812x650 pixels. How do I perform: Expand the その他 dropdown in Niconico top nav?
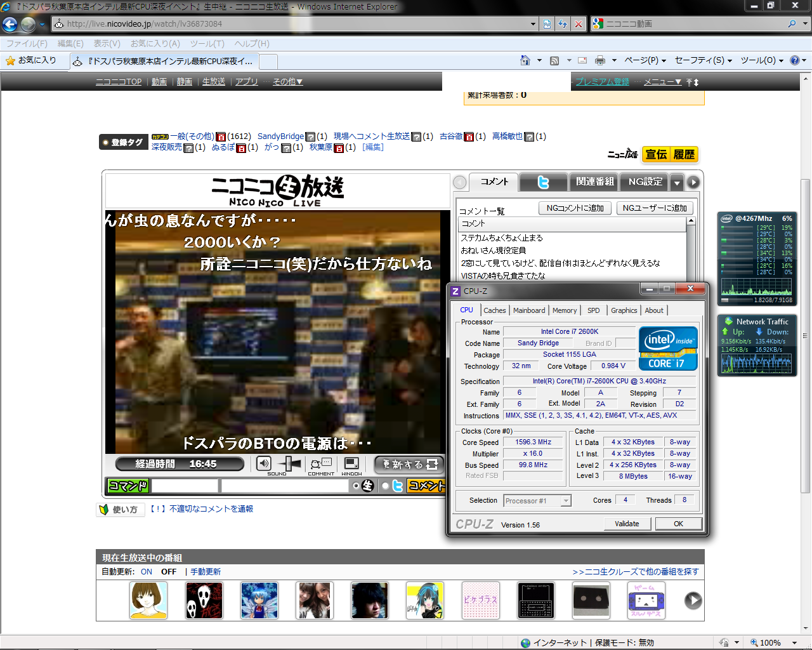pyautogui.click(x=287, y=82)
